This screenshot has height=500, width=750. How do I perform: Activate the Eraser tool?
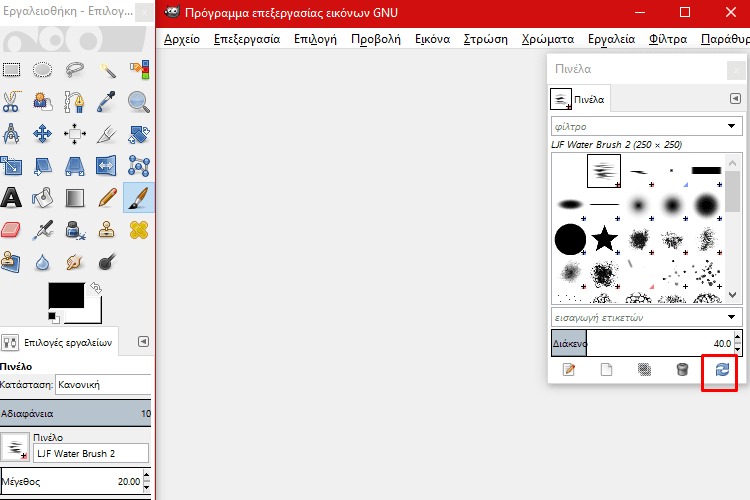[x=11, y=230]
